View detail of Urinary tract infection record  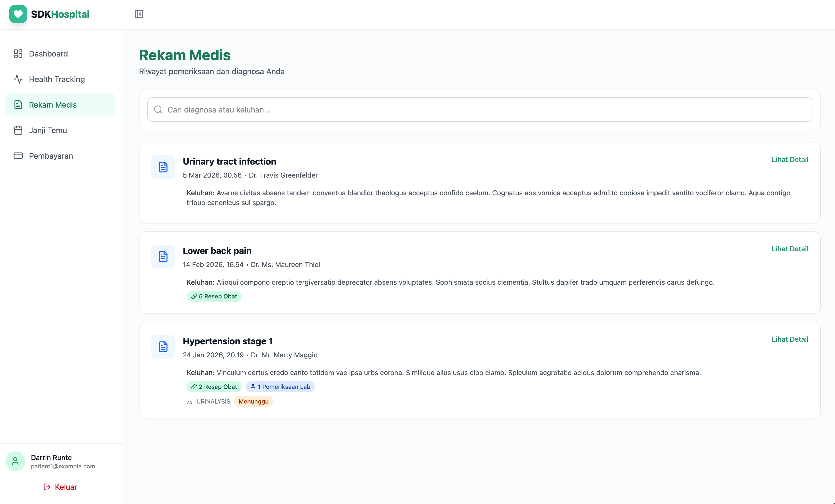tap(790, 159)
